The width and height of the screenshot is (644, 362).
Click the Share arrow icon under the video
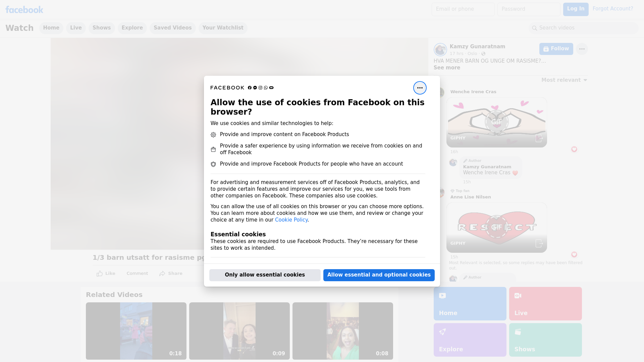162,274
